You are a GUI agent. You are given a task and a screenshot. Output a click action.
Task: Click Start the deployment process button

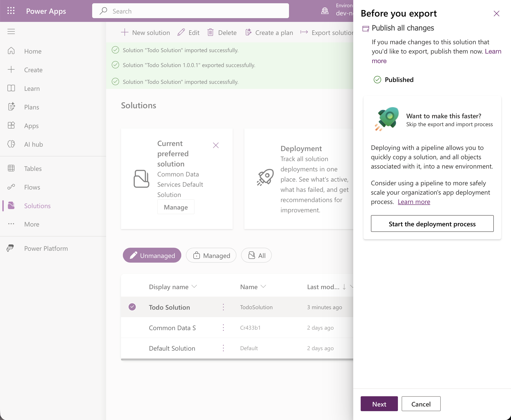tap(432, 224)
